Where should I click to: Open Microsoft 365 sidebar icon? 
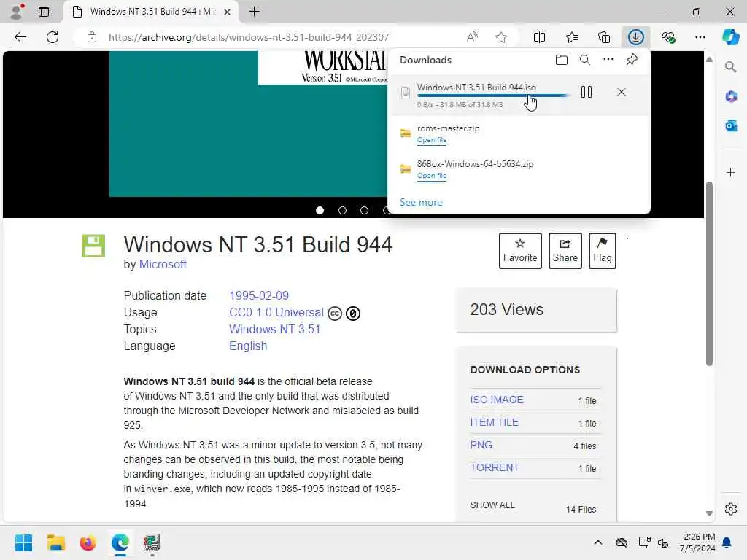coord(730,97)
